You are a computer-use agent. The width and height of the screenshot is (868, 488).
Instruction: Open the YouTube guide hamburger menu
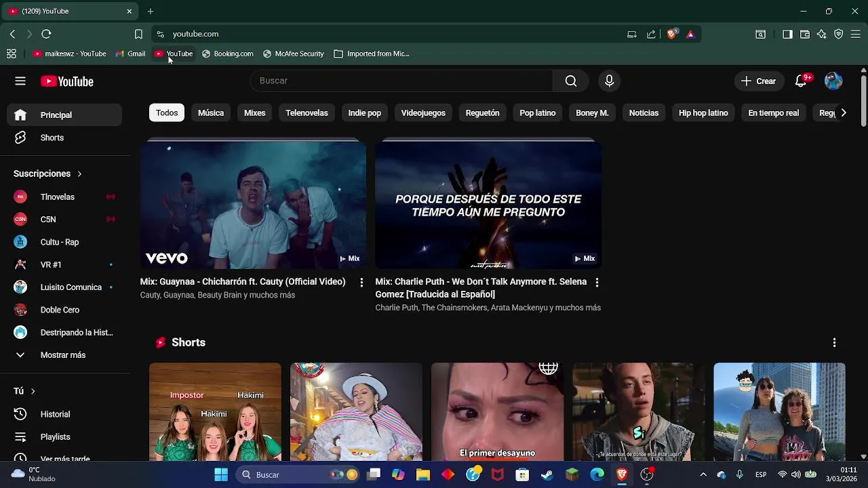pos(20,81)
